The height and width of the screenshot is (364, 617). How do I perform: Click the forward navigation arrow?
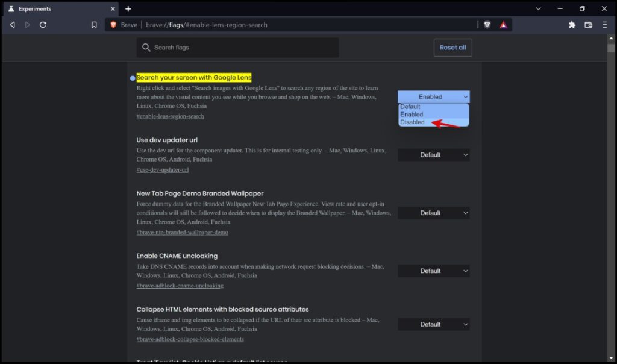point(27,25)
